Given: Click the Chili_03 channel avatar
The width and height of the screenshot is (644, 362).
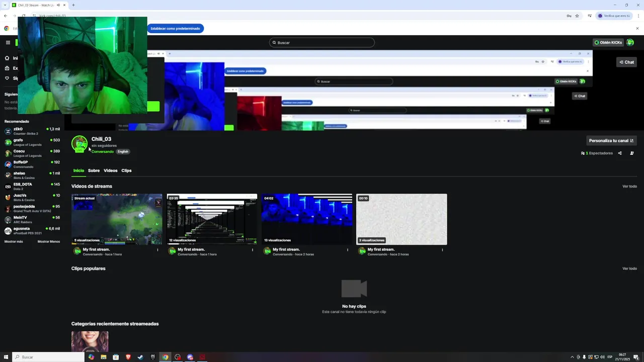Looking at the screenshot, I should point(79,144).
